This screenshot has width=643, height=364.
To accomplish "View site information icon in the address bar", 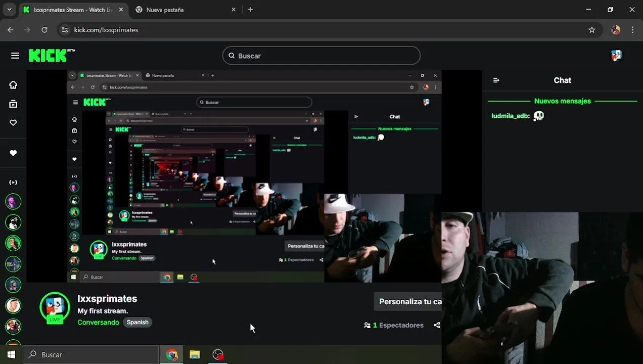I will click(x=65, y=30).
